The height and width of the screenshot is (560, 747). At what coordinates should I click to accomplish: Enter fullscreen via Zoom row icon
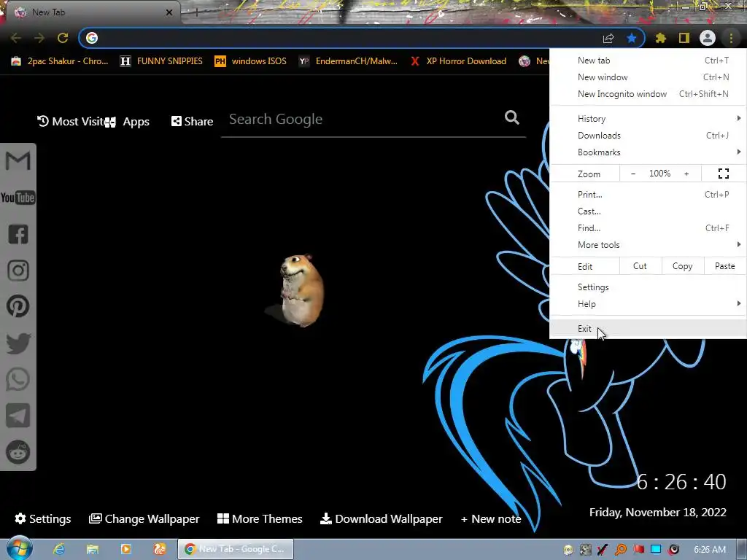[724, 174]
